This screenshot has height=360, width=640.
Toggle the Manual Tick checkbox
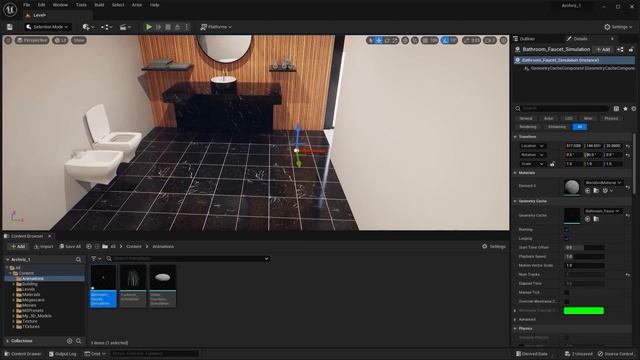pyautogui.click(x=567, y=293)
